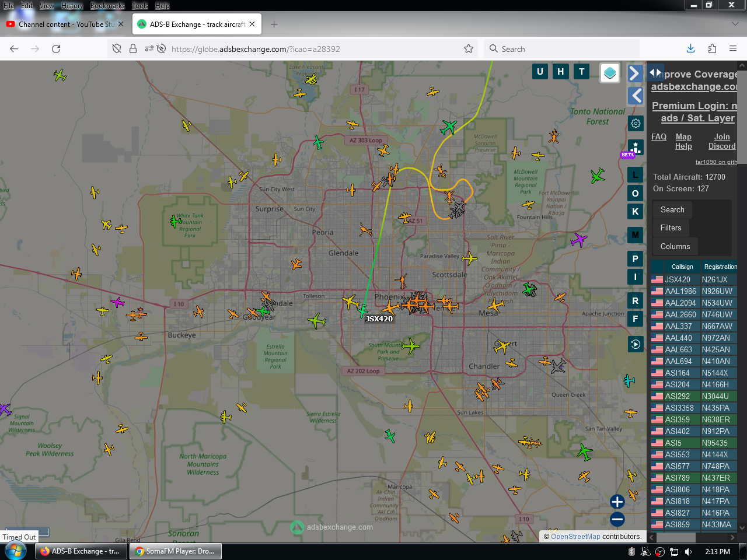Toggle the P map button
The width and height of the screenshot is (747, 560).
click(636, 258)
